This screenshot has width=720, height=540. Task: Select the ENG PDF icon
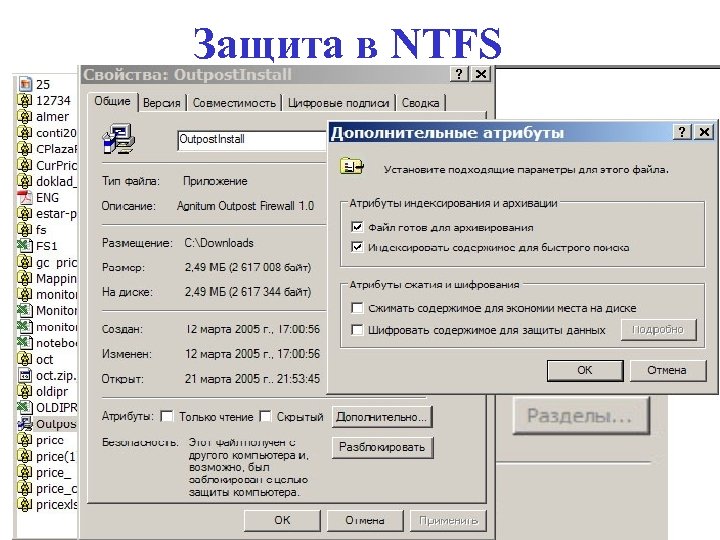point(25,197)
